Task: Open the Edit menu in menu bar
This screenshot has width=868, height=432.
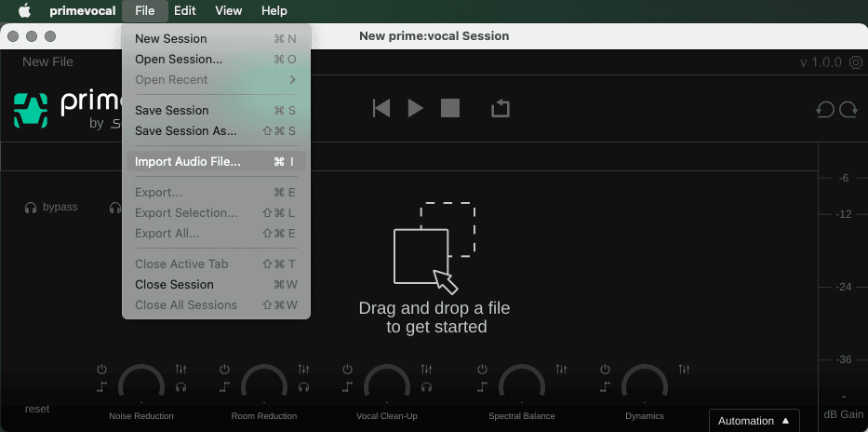Action: 185,10
